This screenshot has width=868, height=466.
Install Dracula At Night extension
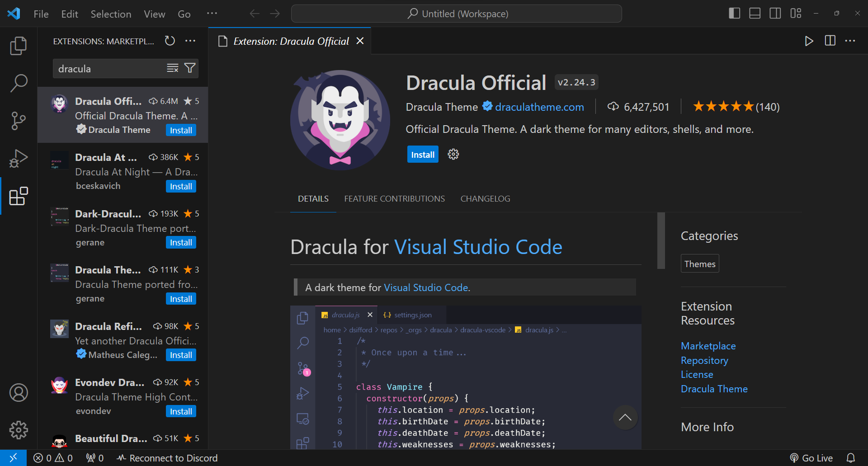tap(181, 187)
